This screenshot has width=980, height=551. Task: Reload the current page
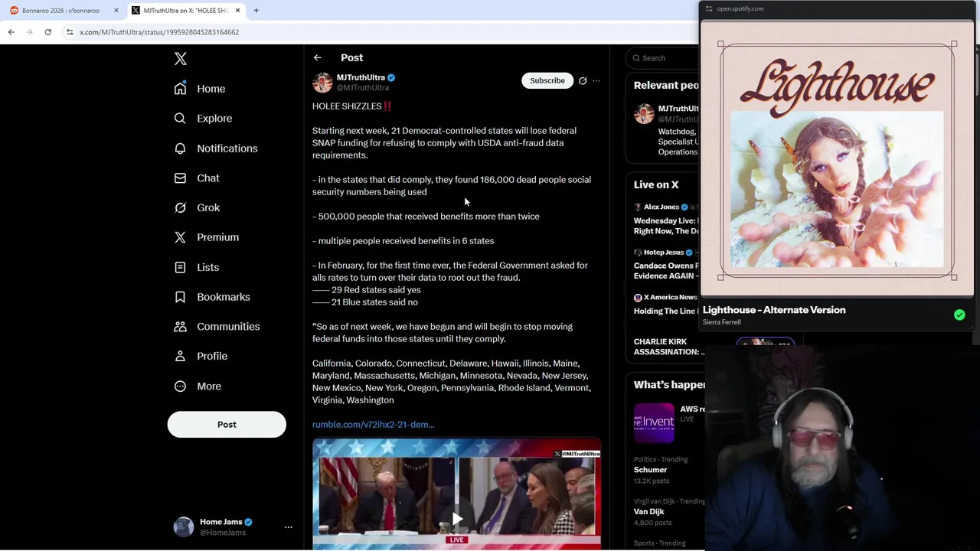click(47, 32)
